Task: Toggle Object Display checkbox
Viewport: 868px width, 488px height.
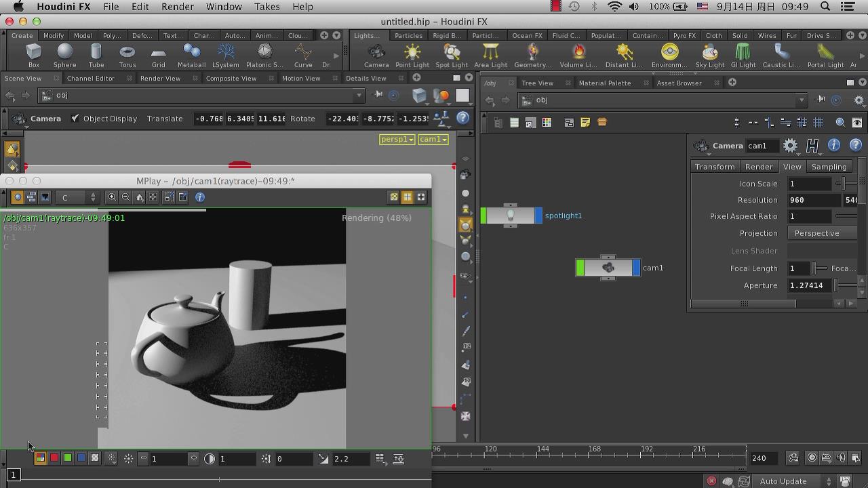Action: coord(75,118)
